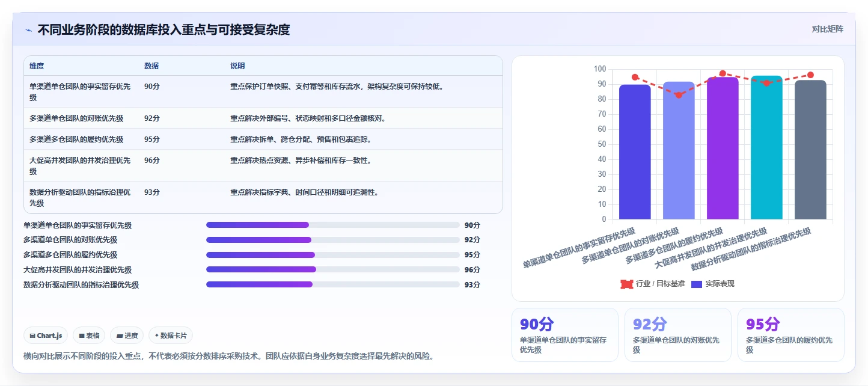Click the 96分 label beside the progress bar

pos(472,269)
